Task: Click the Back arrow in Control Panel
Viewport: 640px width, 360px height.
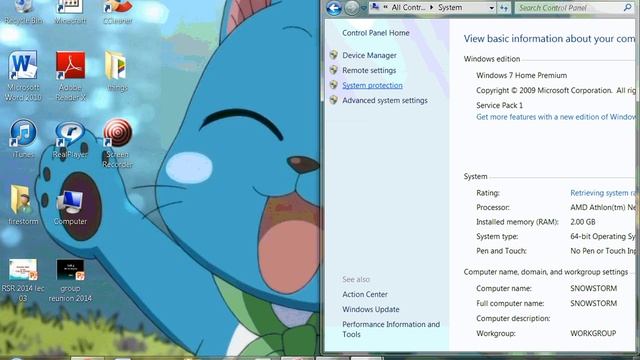Action: (334, 8)
